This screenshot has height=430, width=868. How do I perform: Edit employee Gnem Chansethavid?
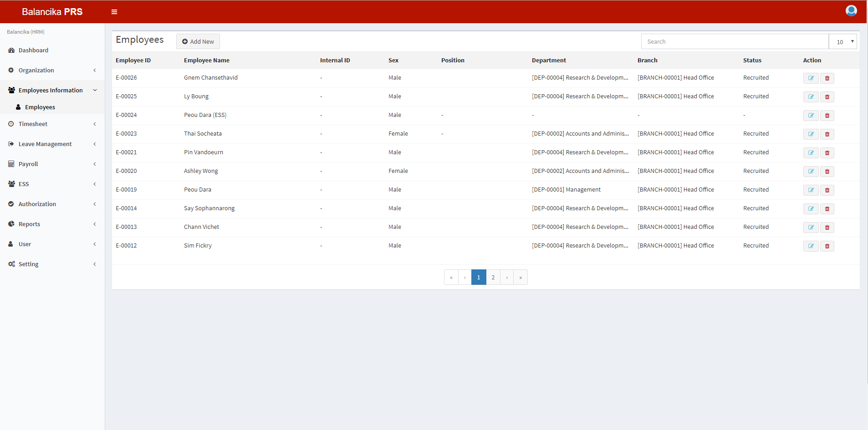pos(811,78)
